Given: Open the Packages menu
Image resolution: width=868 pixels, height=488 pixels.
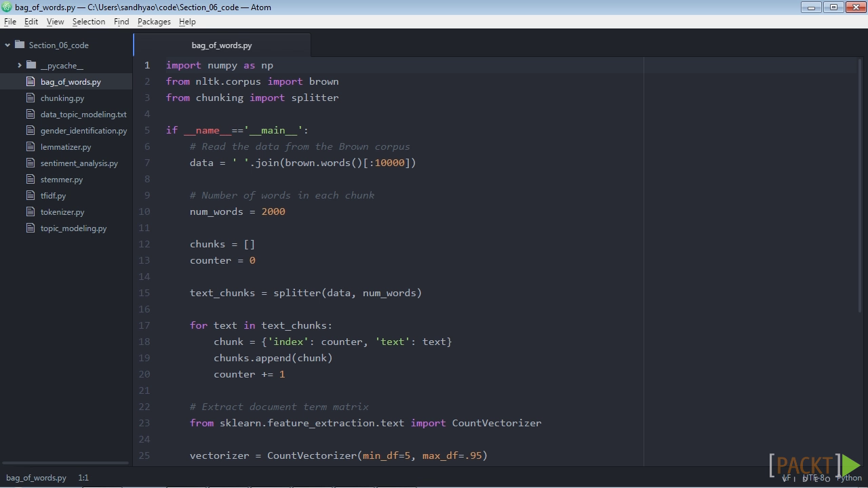Looking at the screenshot, I should pyautogui.click(x=154, y=21).
